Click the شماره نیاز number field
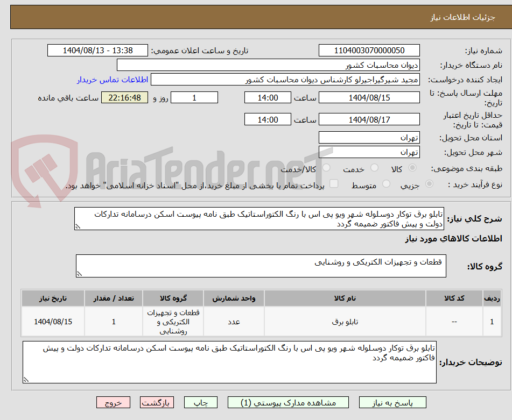512x420 pixels. click(369, 50)
